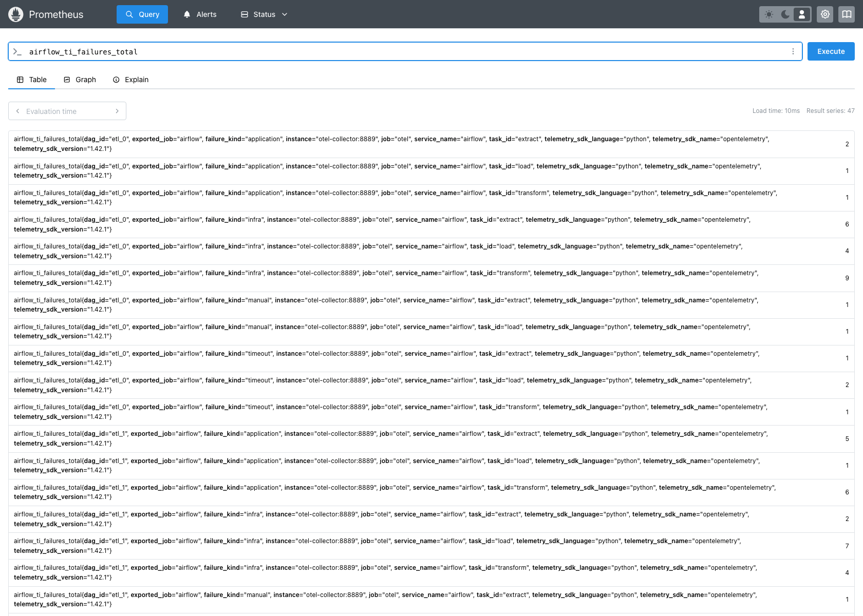The height and width of the screenshot is (616, 863).
Task: Select etl_0 manual load series row
Action: point(431,332)
